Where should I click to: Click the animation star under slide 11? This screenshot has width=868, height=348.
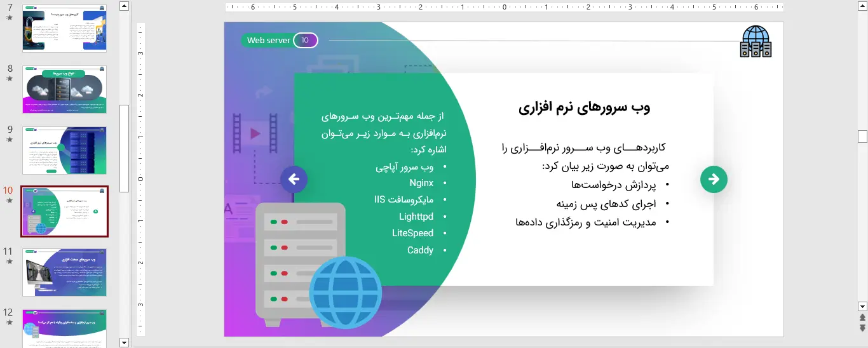(x=9, y=262)
